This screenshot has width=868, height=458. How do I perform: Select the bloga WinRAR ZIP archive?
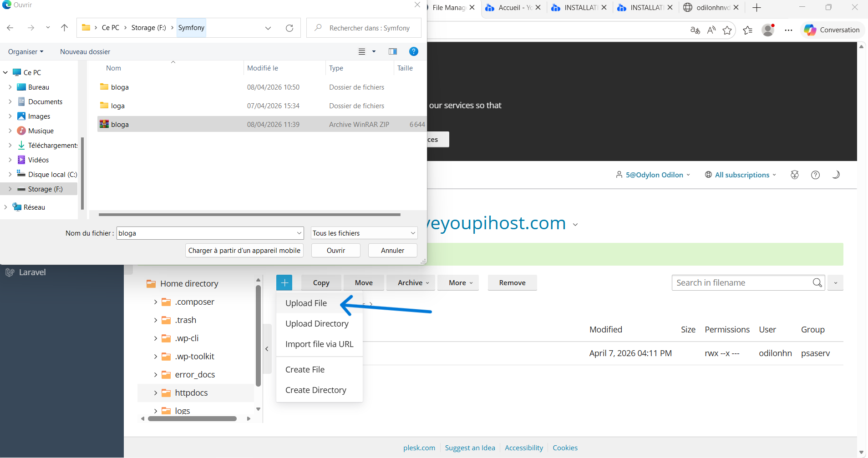[x=120, y=124]
